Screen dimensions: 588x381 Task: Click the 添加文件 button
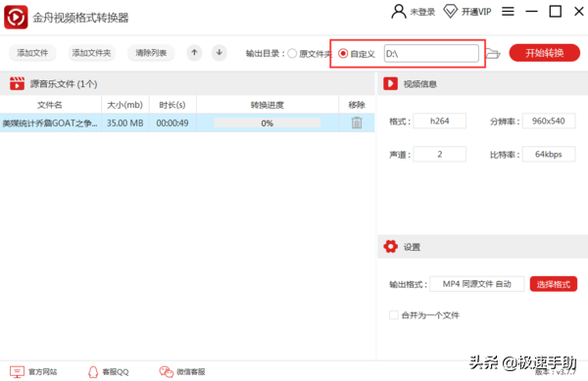tap(32, 53)
